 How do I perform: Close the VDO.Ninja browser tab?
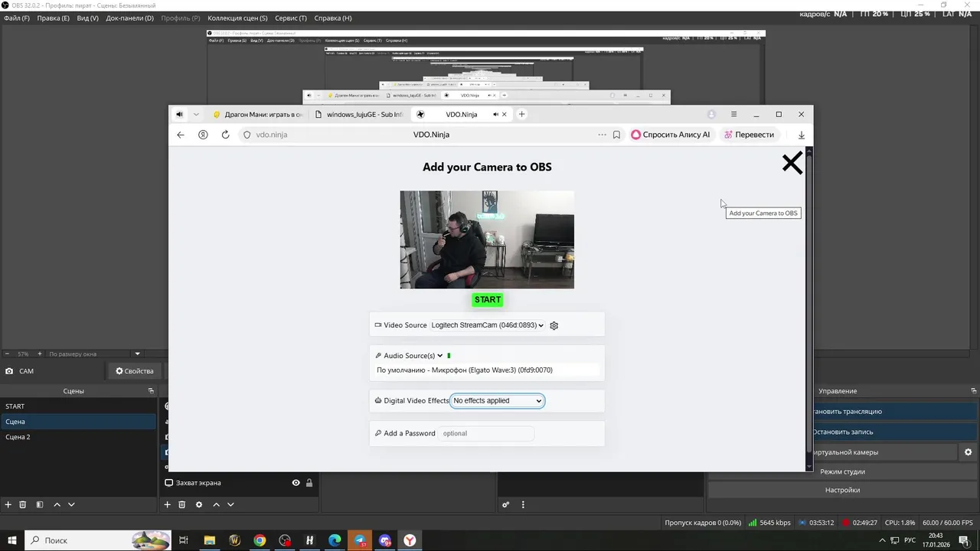[x=504, y=115]
